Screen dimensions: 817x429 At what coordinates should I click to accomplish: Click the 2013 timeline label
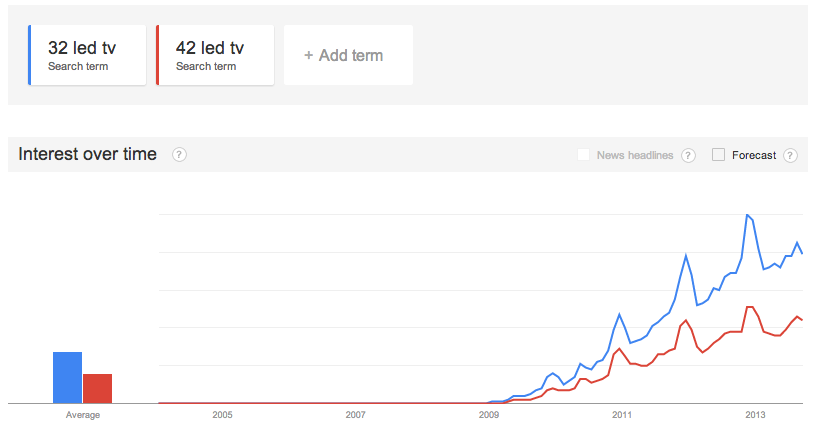755,414
